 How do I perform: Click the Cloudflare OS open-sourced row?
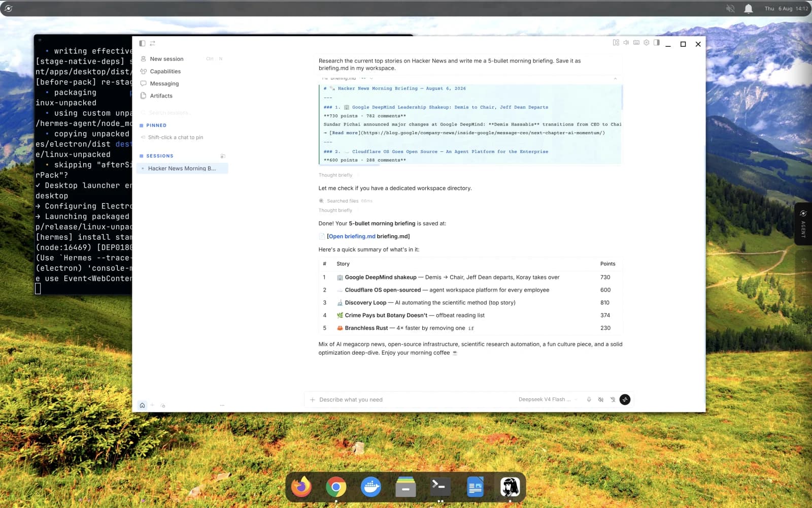470,290
